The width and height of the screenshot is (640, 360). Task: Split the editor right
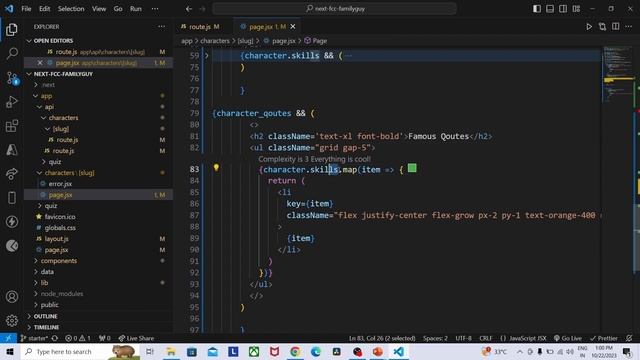point(616,27)
